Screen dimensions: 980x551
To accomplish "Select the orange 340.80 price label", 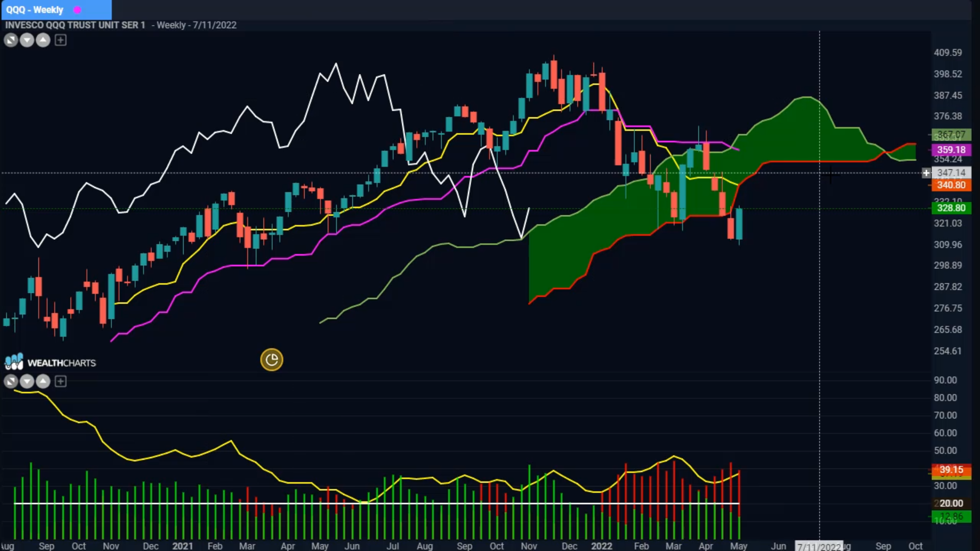I will pos(951,185).
